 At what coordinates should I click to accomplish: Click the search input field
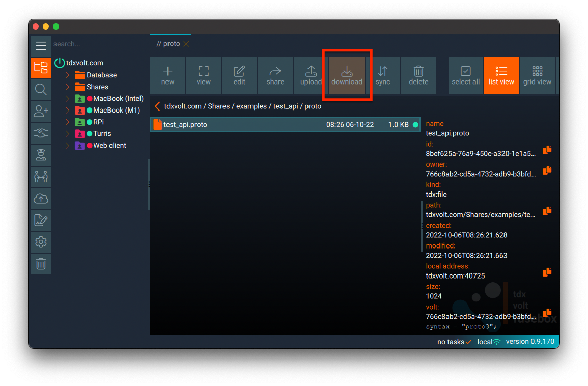click(x=99, y=44)
